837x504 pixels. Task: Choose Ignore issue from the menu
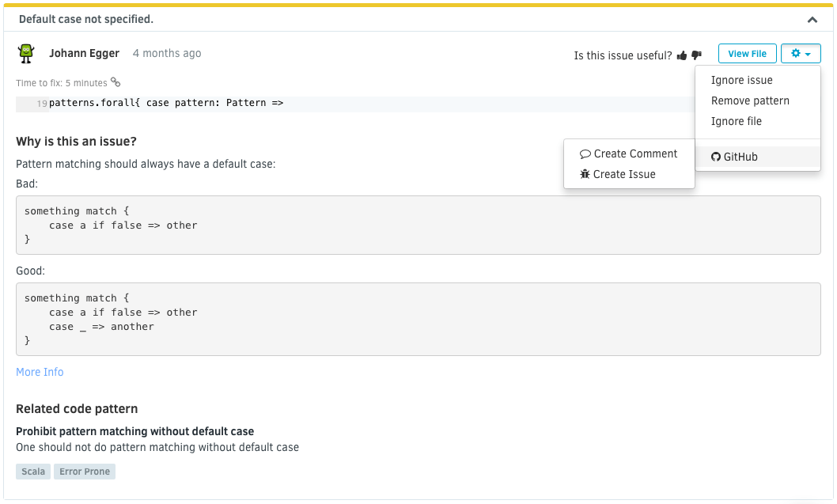741,80
